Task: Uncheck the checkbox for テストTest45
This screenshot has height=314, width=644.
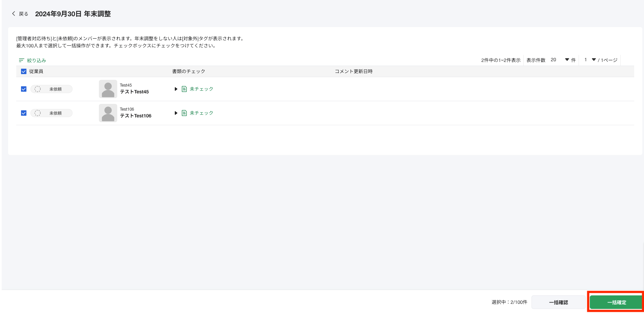Action: click(23, 89)
